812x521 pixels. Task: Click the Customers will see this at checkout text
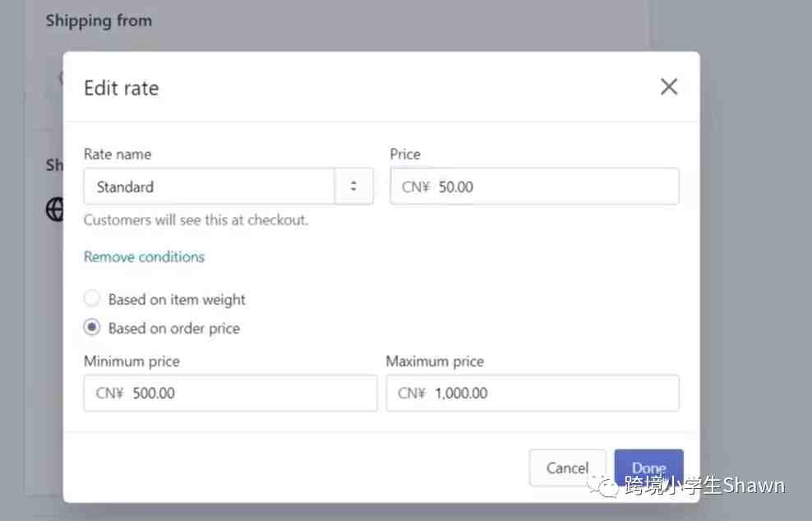pos(196,220)
